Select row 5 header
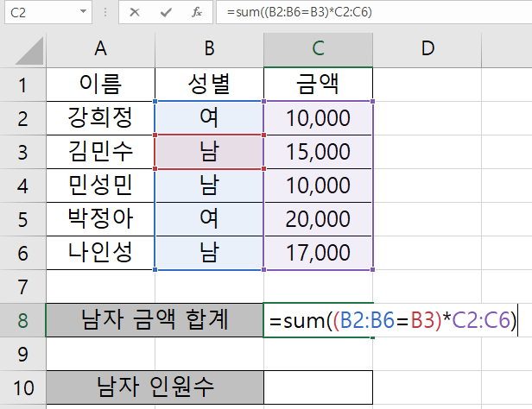Viewport: 532px width, 409px height. 22,219
